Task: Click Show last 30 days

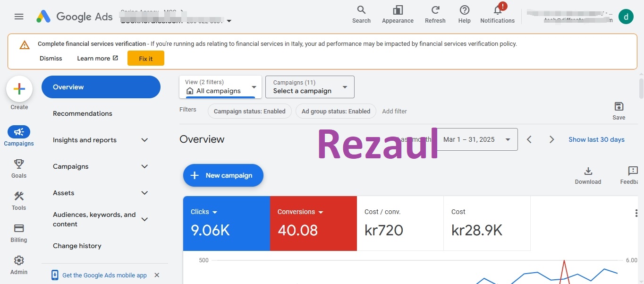Action: pos(596,139)
